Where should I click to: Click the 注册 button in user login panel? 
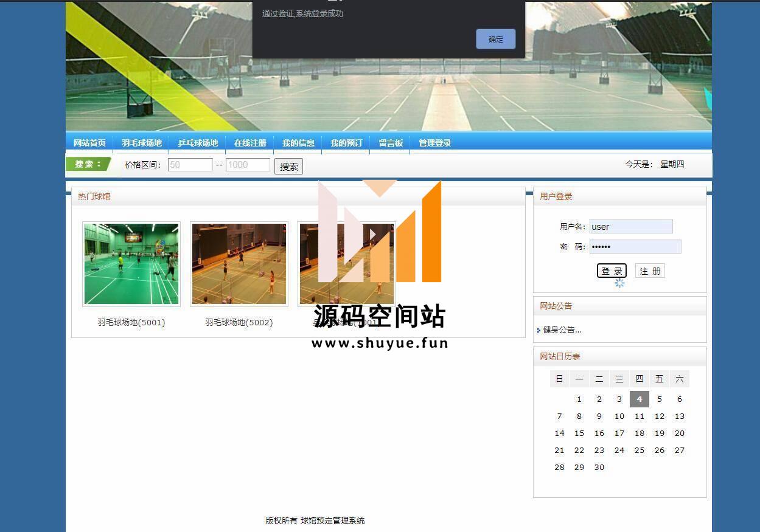click(650, 271)
